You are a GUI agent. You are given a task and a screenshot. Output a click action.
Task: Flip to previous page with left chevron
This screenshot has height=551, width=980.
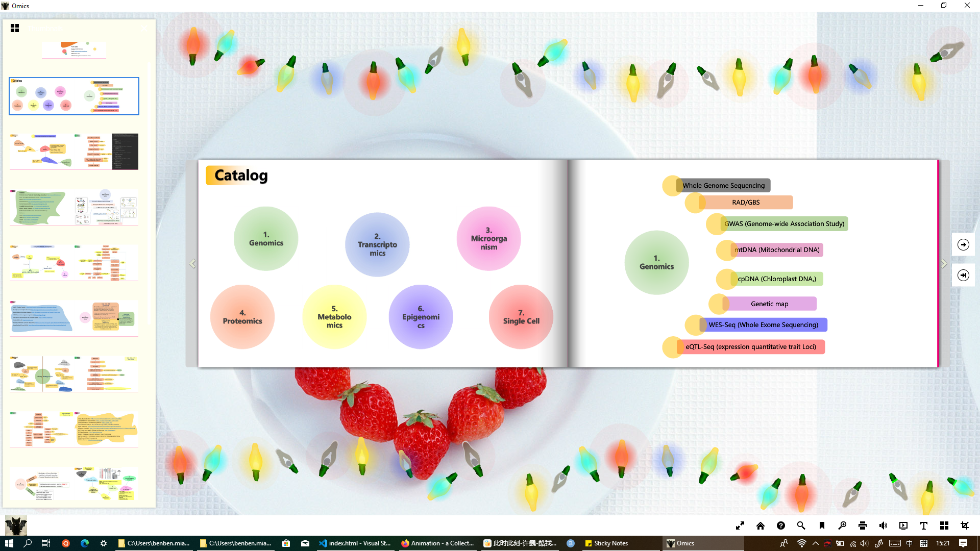click(x=192, y=264)
